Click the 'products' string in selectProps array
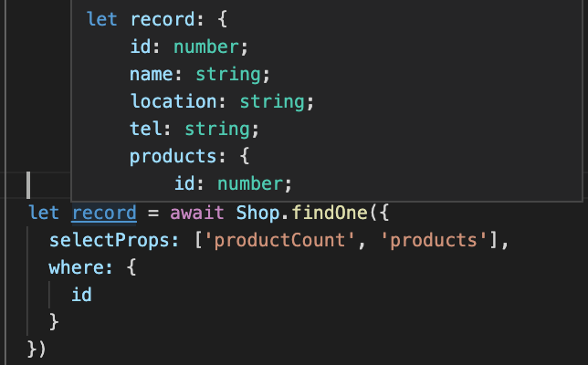The width and height of the screenshot is (588, 365). (x=435, y=240)
